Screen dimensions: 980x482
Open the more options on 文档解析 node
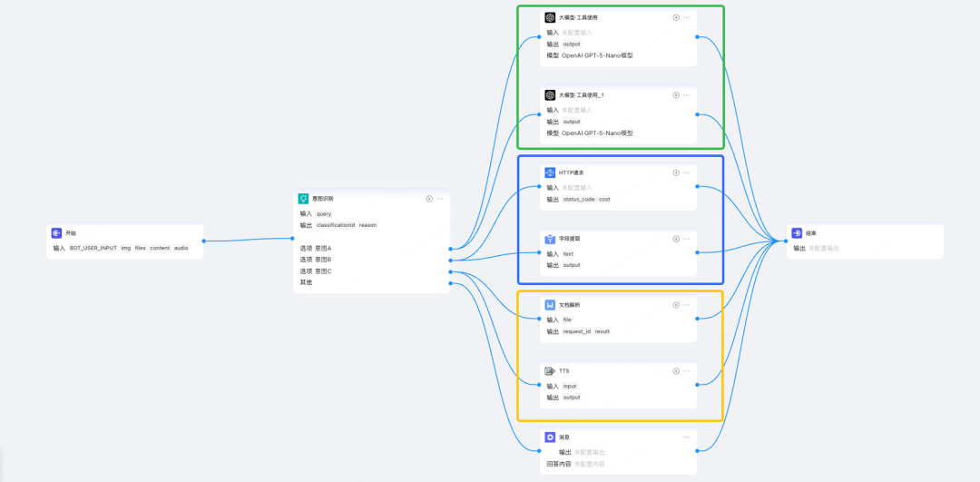click(x=687, y=305)
